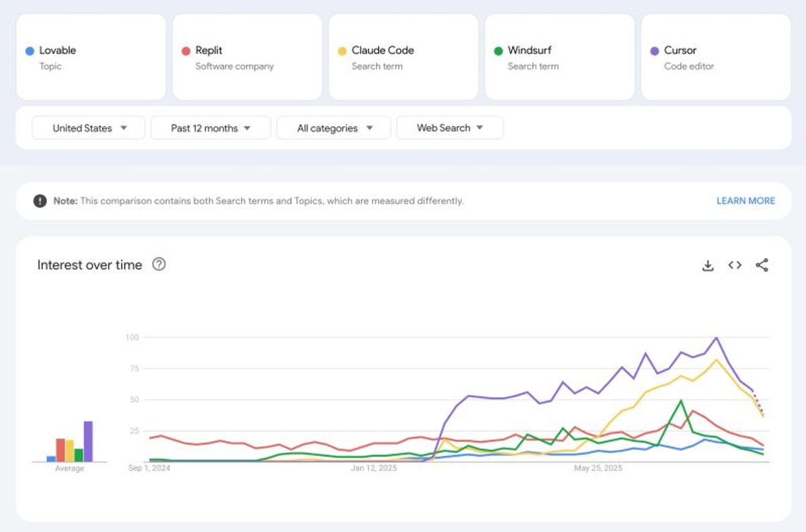
Task: Click the Software company label under Replit
Action: (234, 66)
